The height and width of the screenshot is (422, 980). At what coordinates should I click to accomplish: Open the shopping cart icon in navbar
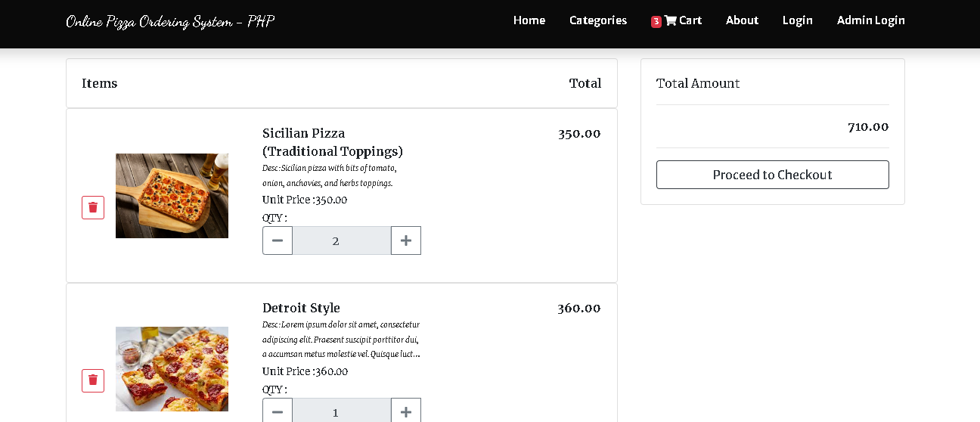[x=671, y=20]
